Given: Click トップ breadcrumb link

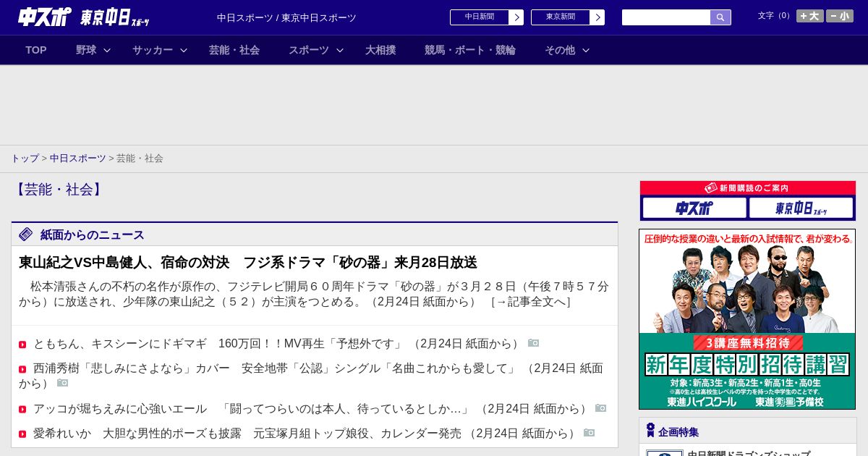Looking at the screenshot, I should point(25,158).
